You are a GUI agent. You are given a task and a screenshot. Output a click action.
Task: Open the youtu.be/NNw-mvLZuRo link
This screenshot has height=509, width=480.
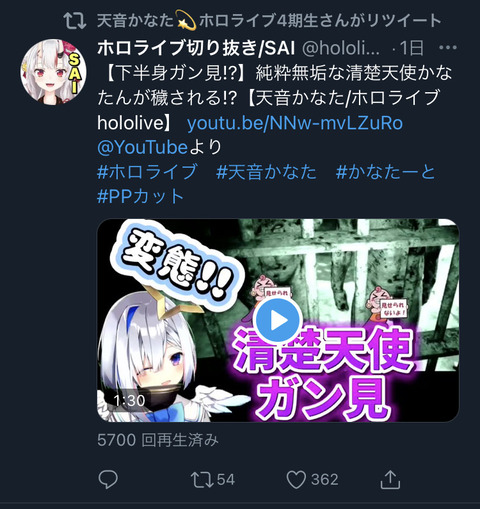[295, 123]
